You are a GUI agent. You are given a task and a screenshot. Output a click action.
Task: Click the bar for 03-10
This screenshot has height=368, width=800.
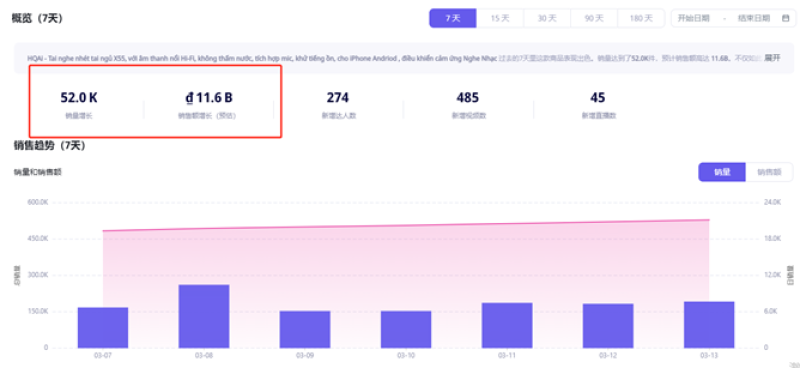click(406, 329)
